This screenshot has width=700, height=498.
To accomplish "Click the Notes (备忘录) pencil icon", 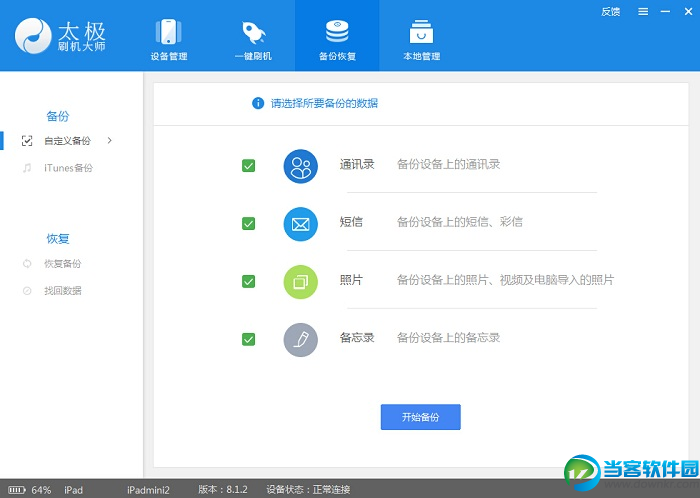I will pyautogui.click(x=300, y=340).
